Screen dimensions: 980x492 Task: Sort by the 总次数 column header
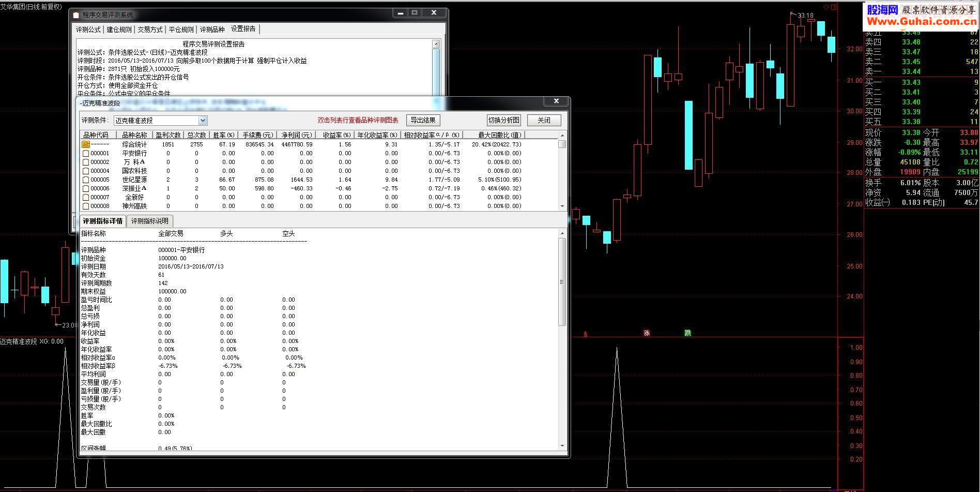(197, 135)
